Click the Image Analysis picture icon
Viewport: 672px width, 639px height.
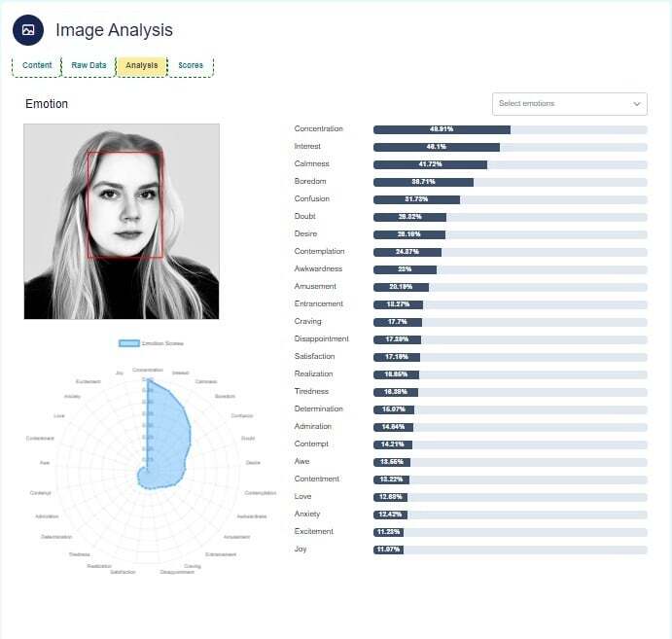pos(28,30)
